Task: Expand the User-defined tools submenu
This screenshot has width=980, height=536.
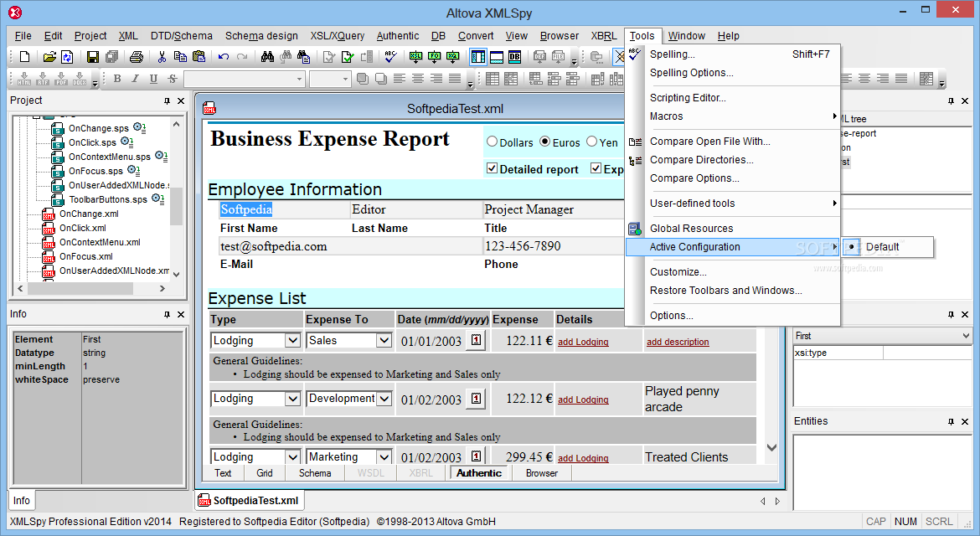Action: point(733,203)
